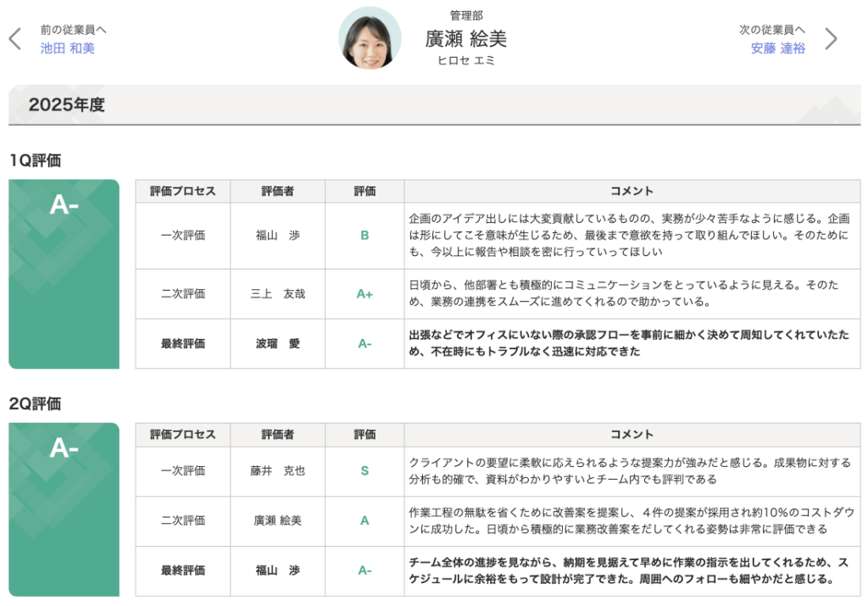Click the profile photo of 廣瀬 絵美
The height and width of the screenshot is (606, 868).
pos(370,39)
